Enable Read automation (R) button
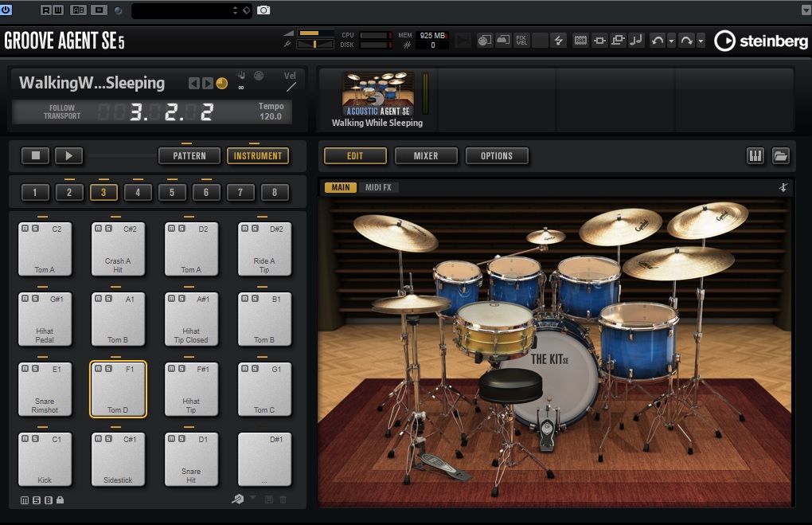The height and width of the screenshot is (525, 812). coord(46,10)
